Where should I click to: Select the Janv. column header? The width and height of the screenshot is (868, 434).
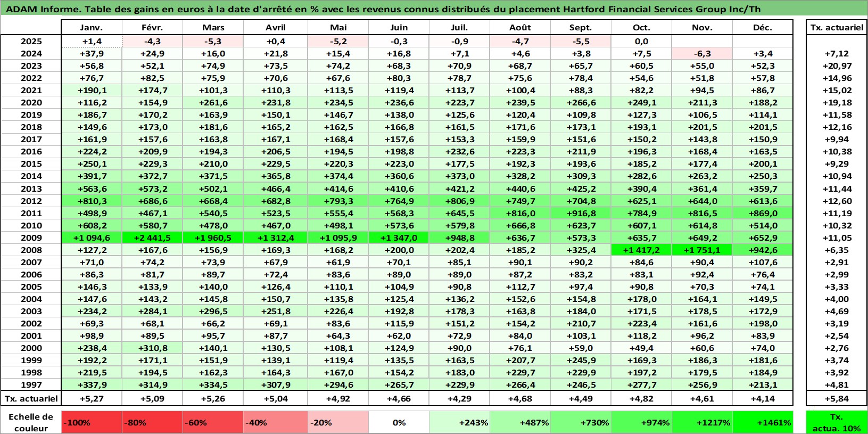(x=92, y=28)
